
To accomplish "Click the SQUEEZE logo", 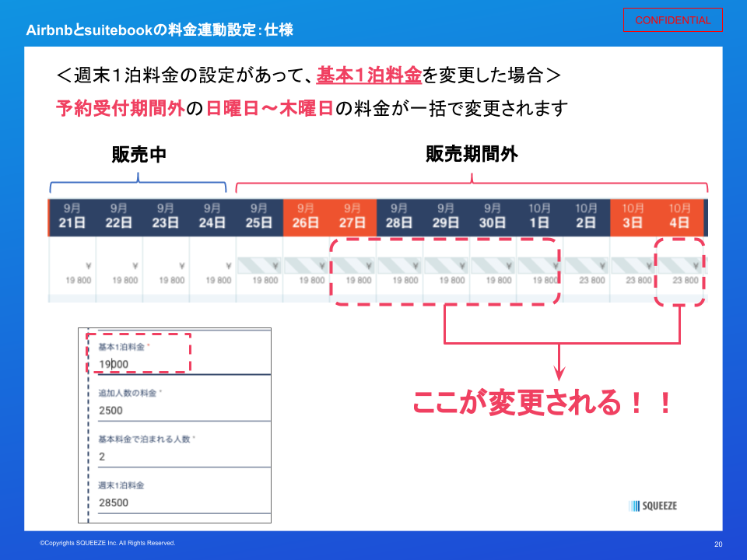I will (653, 506).
